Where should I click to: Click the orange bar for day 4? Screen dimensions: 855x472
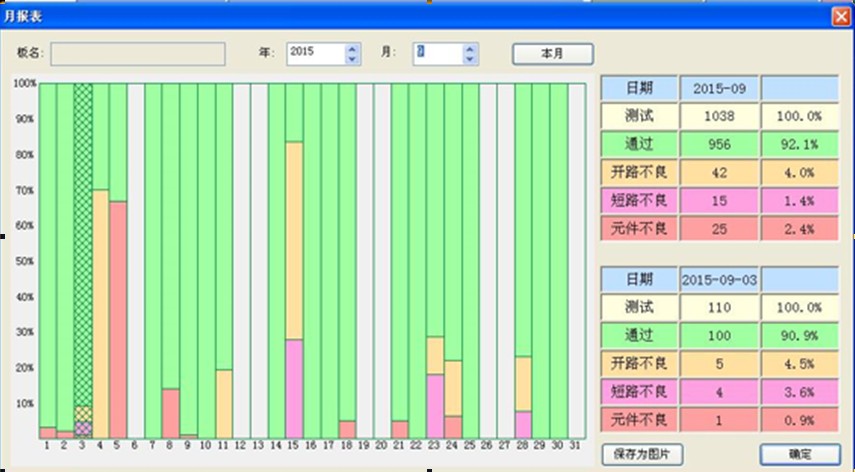point(100,310)
